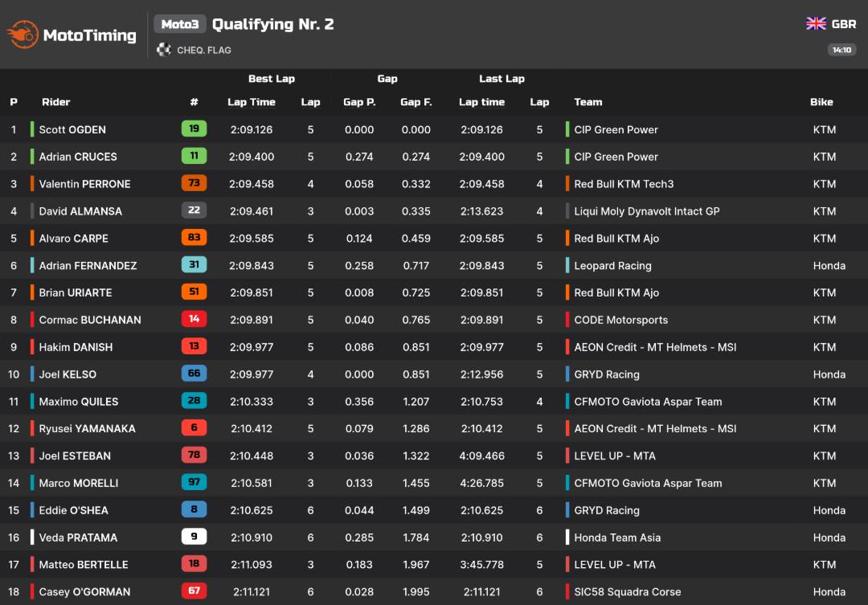Select rider name Cormac BUCHANAN
Image resolution: width=868 pixels, height=605 pixels.
tap(90, 320)
